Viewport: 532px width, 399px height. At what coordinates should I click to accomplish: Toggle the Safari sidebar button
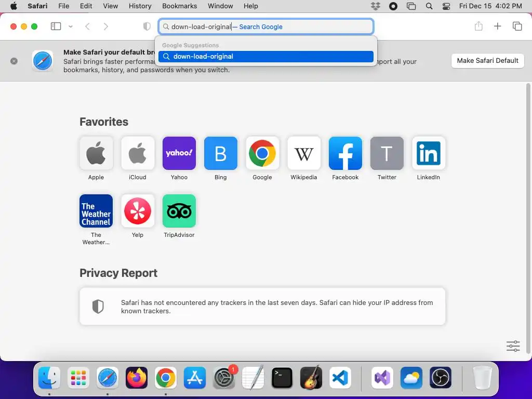point(56,26)
